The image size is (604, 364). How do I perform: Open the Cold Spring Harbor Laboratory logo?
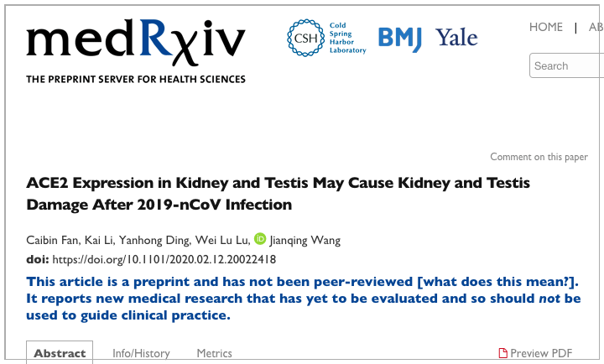(326, 38)
